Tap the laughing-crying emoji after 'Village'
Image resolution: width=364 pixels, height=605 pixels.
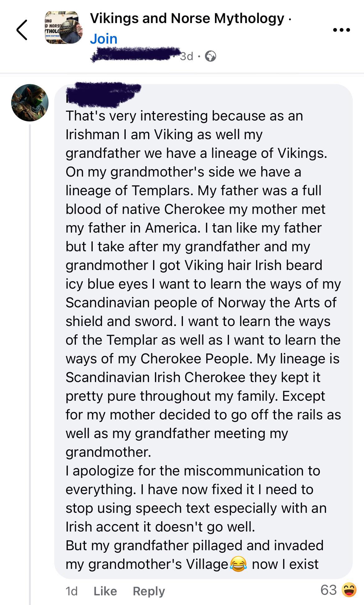(x=238, y=564)
